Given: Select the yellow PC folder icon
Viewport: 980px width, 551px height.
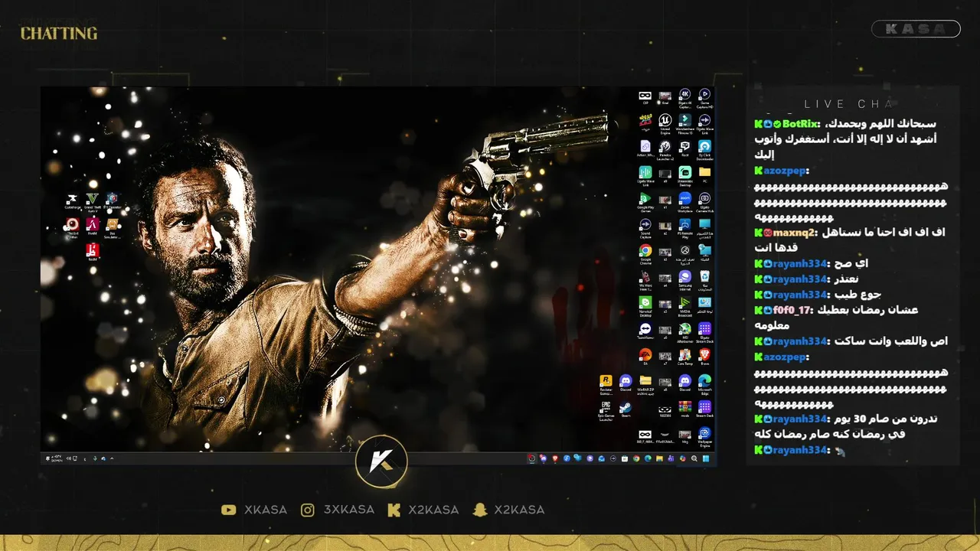Looking at the screenshot, I should (704, 172).
